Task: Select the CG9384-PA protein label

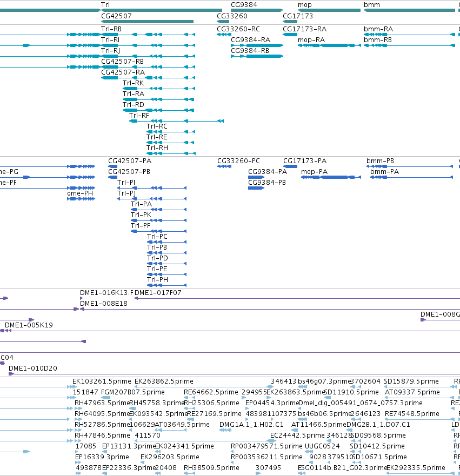Action: point(268,172)
